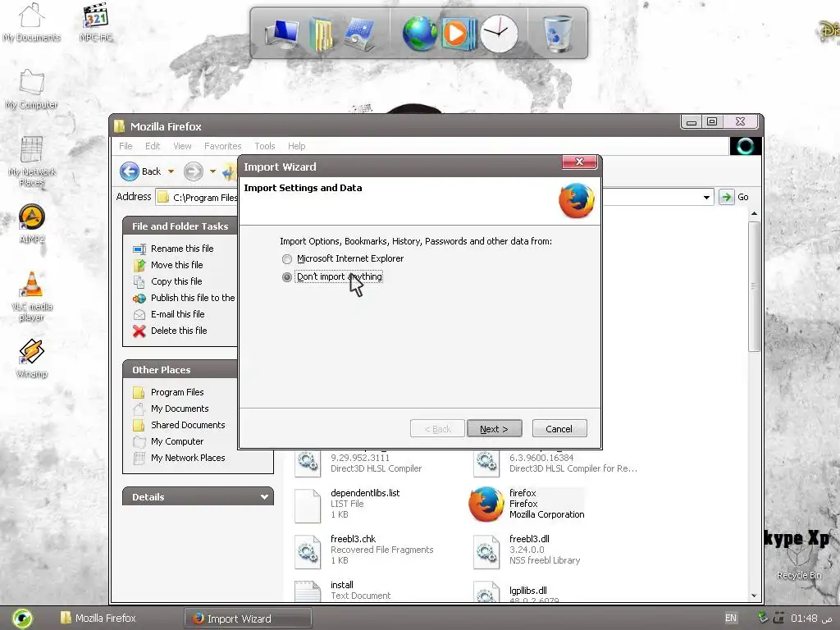840x630 pixels.
Task: Open My Computer in Other Places
Action: click(177, 441)
